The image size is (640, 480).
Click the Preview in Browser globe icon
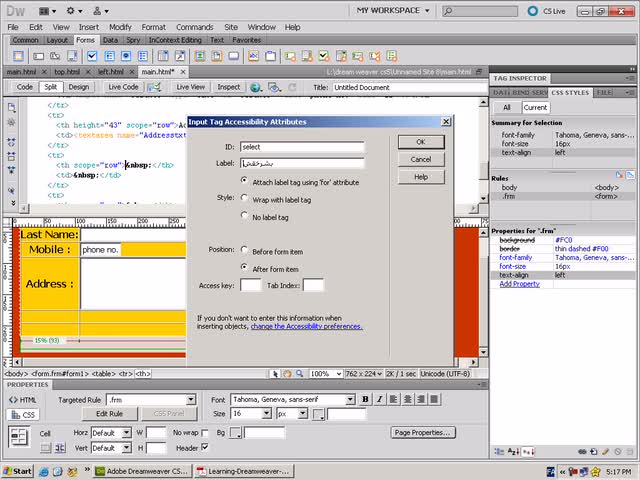coord(256,87)
